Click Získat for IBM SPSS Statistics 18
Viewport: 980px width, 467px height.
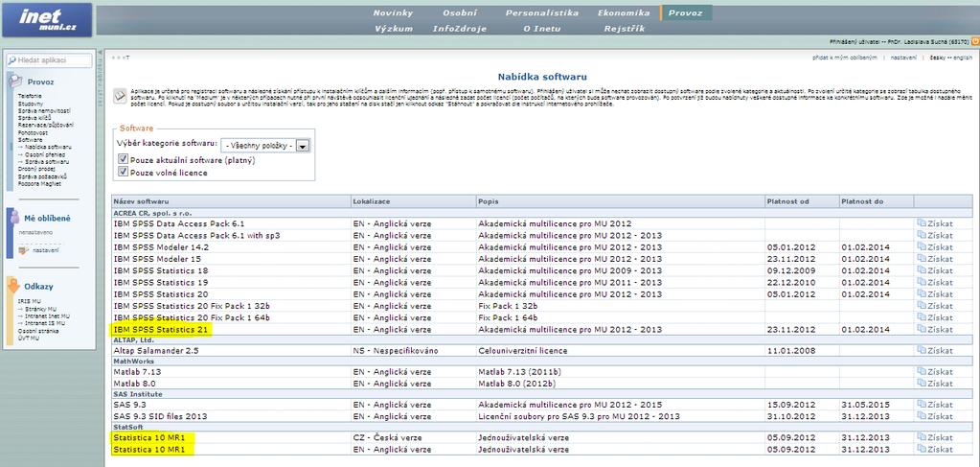[936, 270]
